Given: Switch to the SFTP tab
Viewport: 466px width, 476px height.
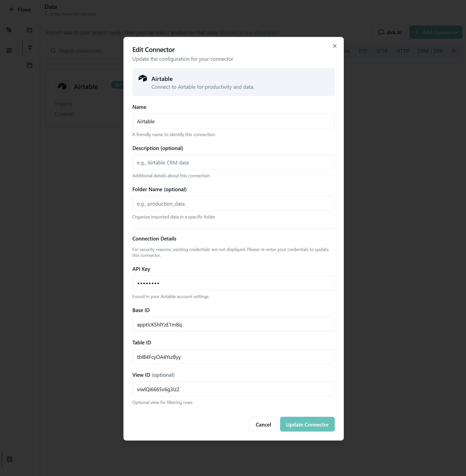Looking at the screenshot, I should tap(382, 51).
